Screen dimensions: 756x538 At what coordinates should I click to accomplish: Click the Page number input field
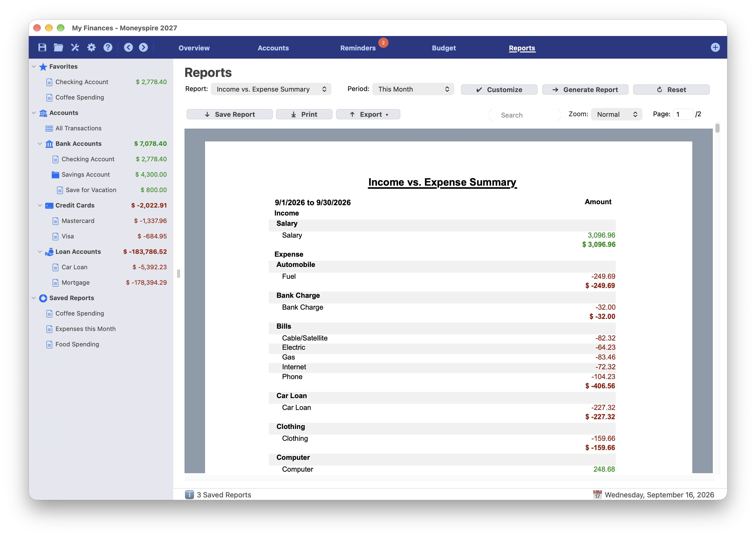(x=683, y=114)
